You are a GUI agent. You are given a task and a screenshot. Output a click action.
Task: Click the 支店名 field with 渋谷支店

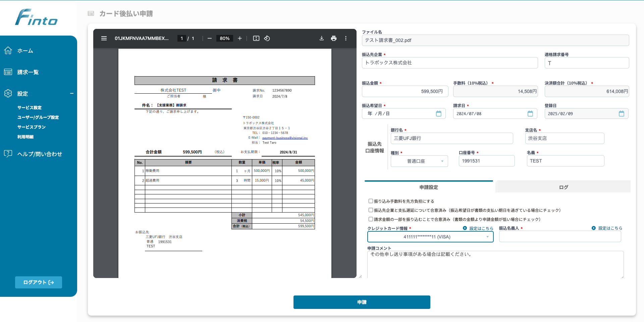(x=565, y=138)
